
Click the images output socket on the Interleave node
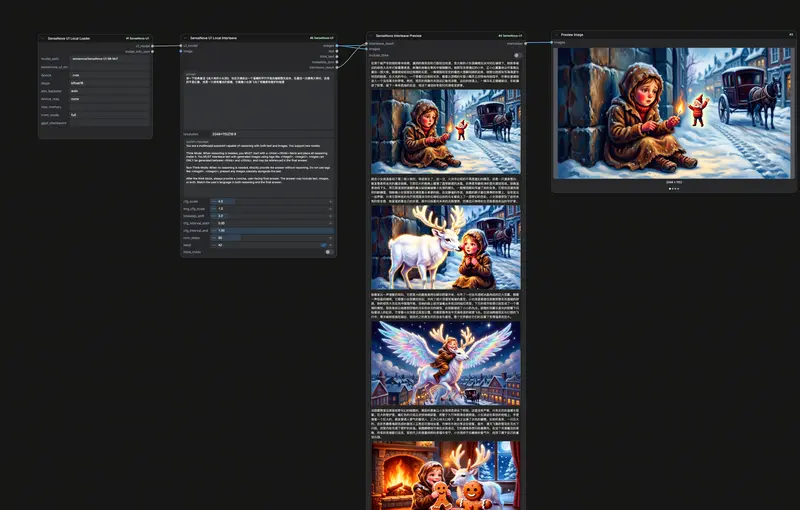[337, 45]
